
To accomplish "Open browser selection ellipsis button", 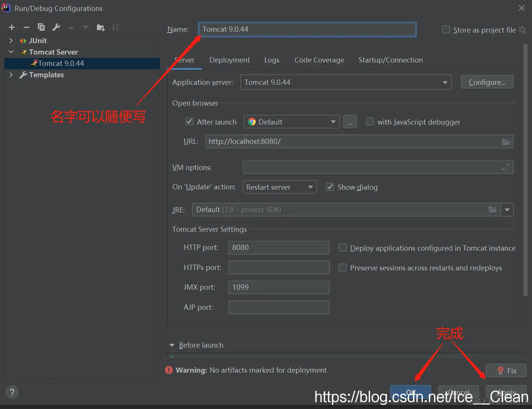I will (350, 122).
